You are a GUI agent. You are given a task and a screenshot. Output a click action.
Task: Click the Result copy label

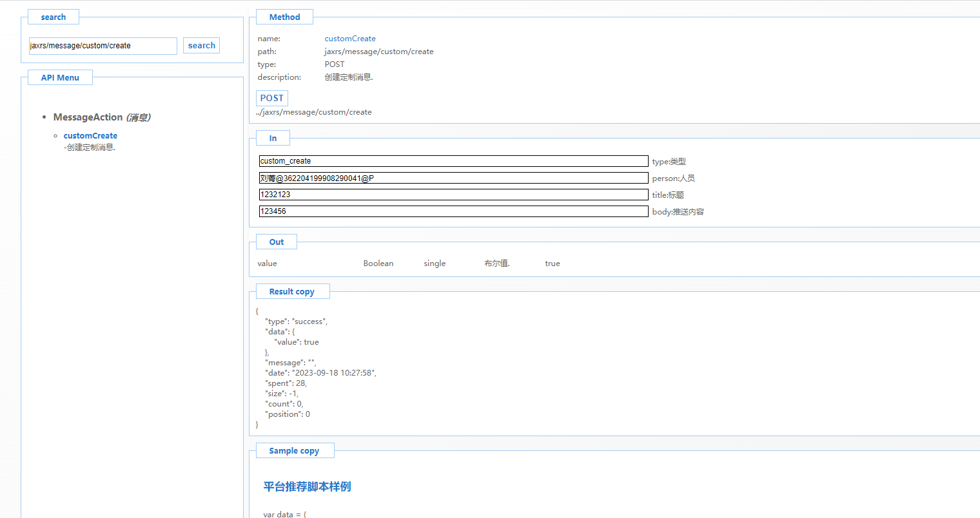point(292,292)
